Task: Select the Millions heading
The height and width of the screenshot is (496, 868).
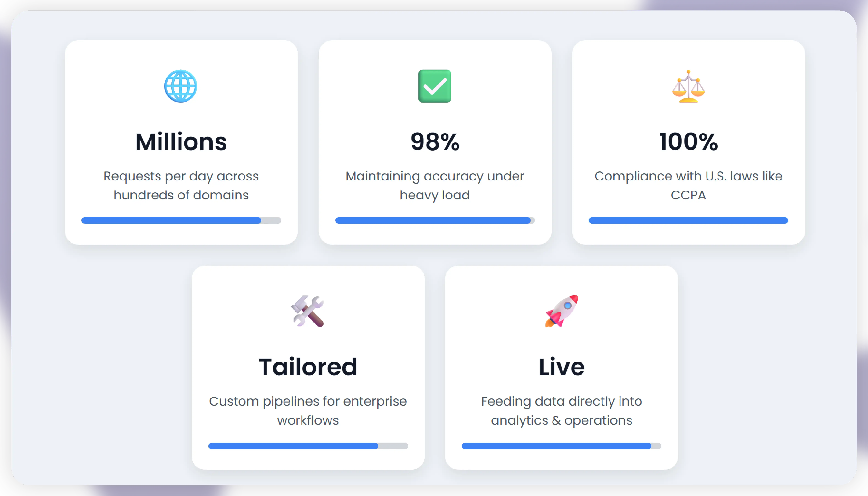Action: click(x=181, y=142)
